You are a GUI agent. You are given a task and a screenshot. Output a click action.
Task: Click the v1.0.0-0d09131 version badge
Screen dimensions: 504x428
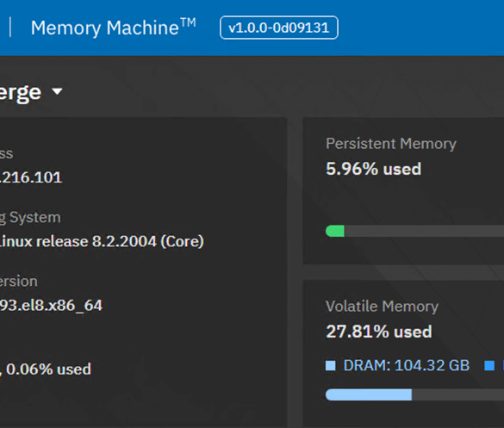(x=278, y=28)
